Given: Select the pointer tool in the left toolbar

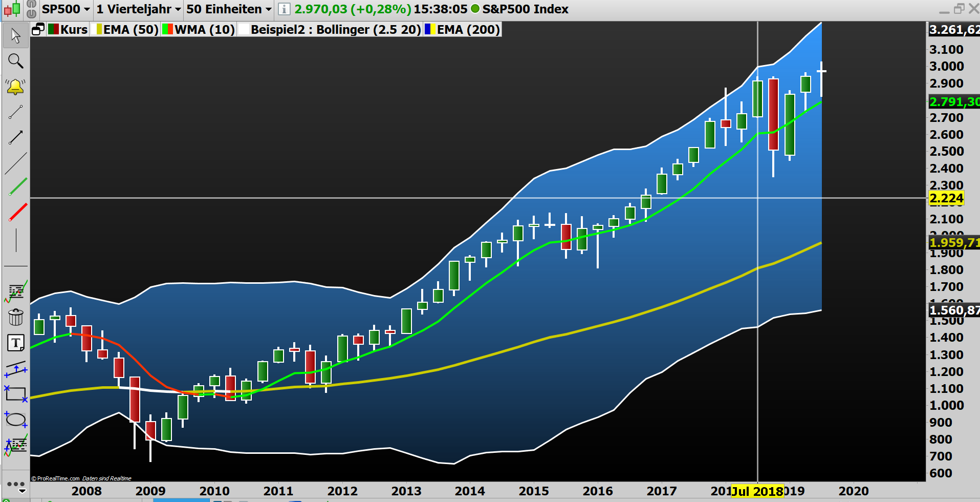Looking at the screenshot, I should [x=15, y=36].
